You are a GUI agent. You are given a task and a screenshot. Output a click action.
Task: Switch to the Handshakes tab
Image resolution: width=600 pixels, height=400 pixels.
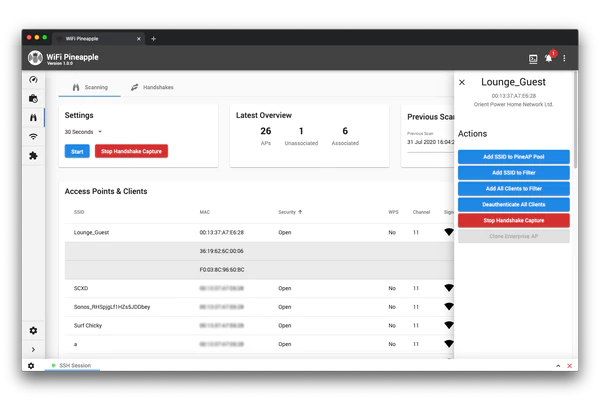click(x=152, y=87)
